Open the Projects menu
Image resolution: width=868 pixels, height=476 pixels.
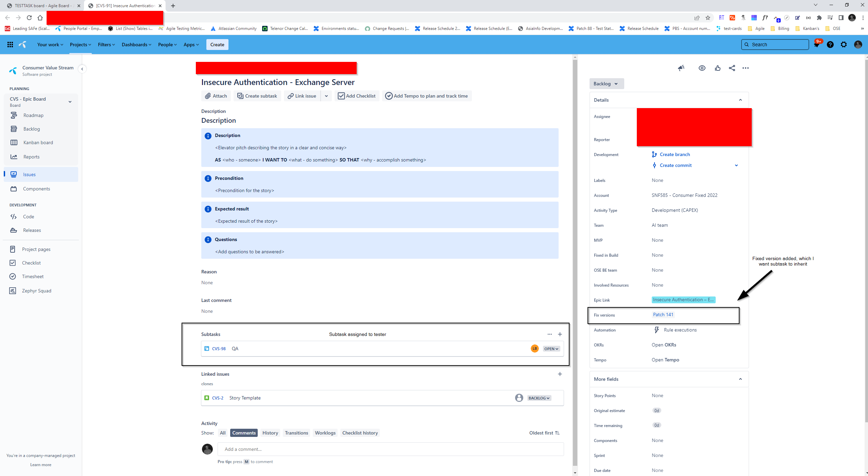tap(81, 45)
